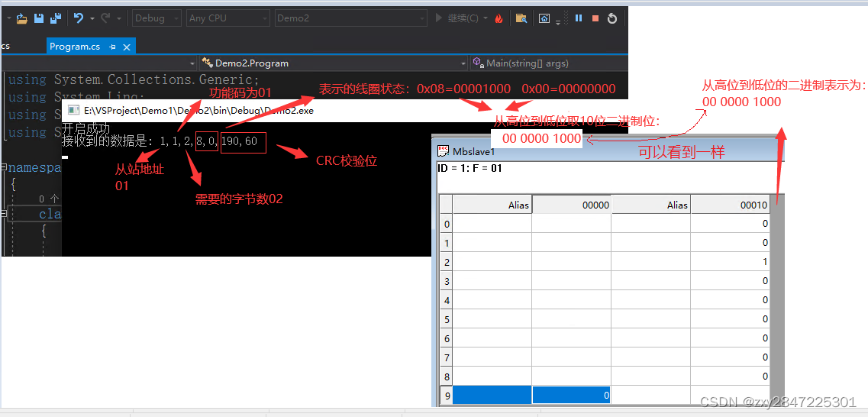The image size is (868, 417).
Task: Redo the last undone action
Action: (x=105, y=18)
